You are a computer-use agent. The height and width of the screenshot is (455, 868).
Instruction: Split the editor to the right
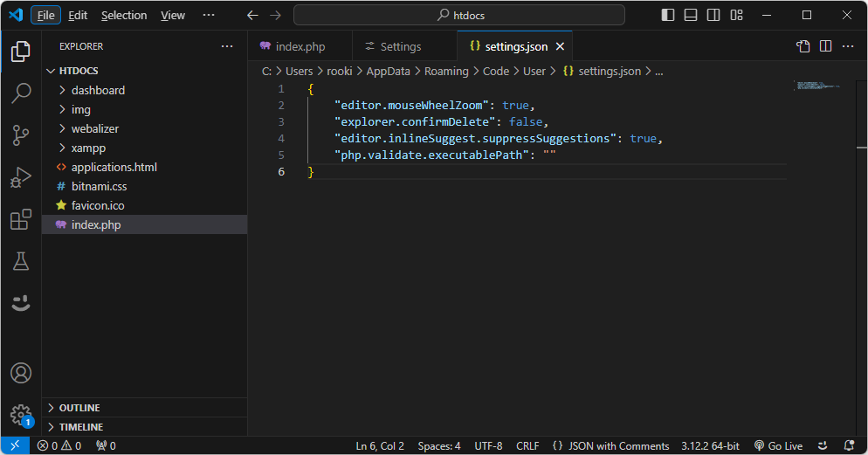[x=825, y=46]
